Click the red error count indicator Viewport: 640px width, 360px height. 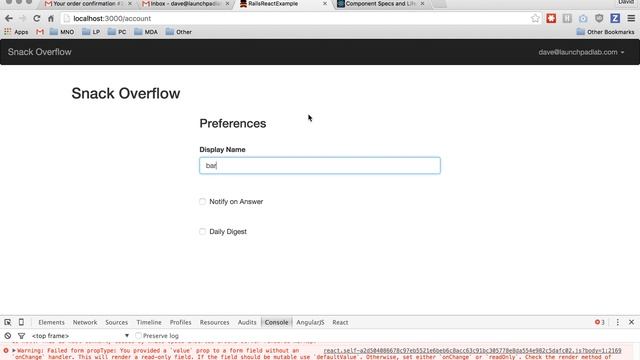click(600, 322)
